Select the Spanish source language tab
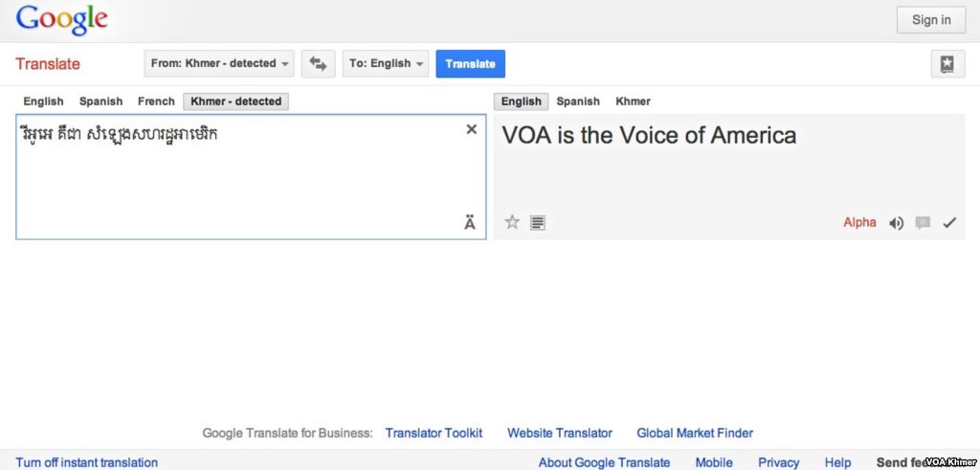Viewport: 980px width, 470px height. (x=100, y=101)
